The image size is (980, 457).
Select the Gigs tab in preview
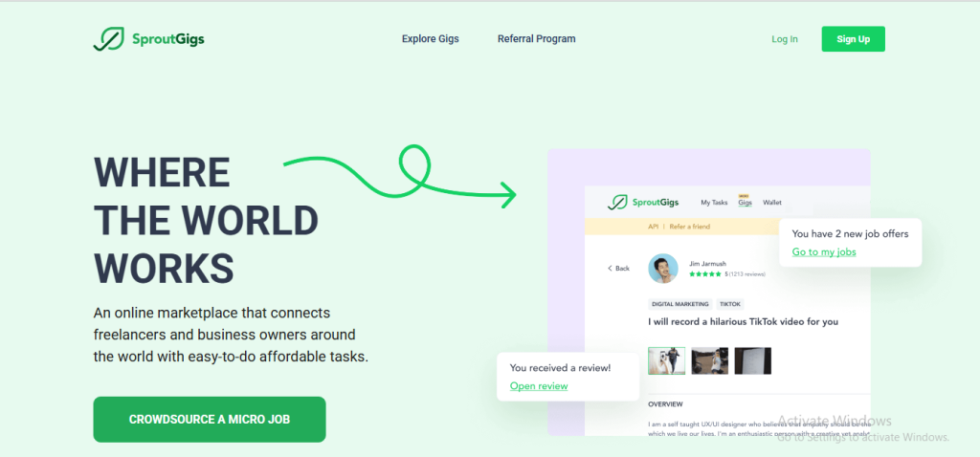[745, 203]
